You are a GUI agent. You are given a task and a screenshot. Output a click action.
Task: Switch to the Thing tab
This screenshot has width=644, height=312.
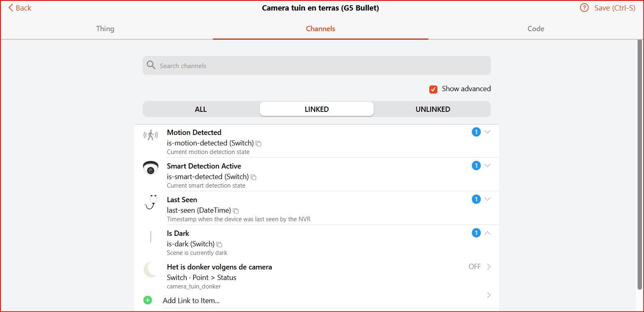click(x=105, y=29)
